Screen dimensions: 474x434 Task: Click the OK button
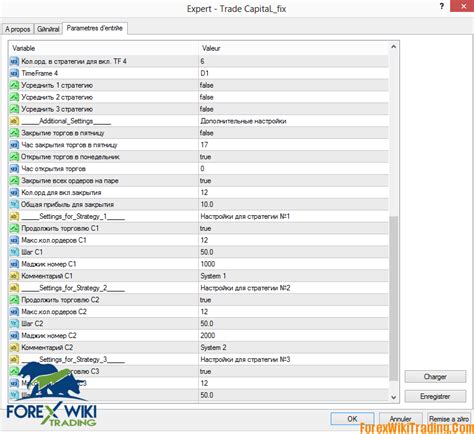pyautogui.click(x=352, y=419)
